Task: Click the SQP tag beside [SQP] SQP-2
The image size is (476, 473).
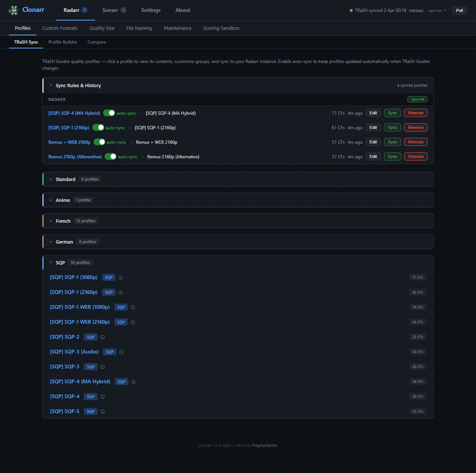Action: point(90,337)
